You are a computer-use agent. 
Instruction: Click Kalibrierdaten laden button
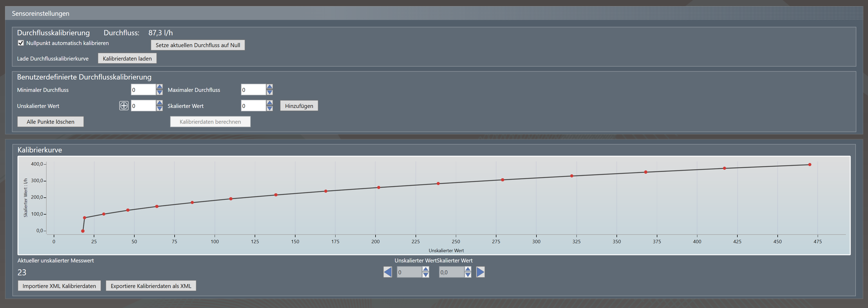127,58
